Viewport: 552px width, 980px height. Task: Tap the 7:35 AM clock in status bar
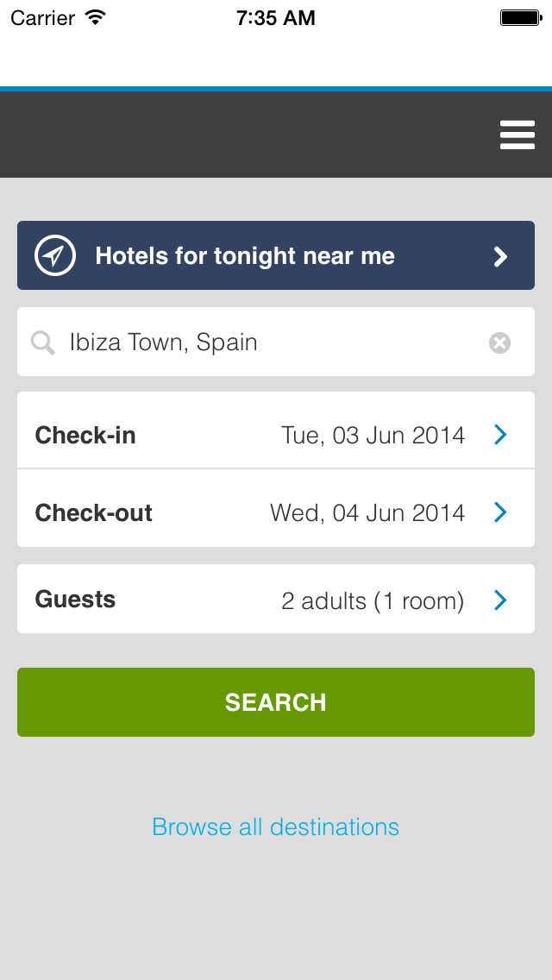click(276, 18)
